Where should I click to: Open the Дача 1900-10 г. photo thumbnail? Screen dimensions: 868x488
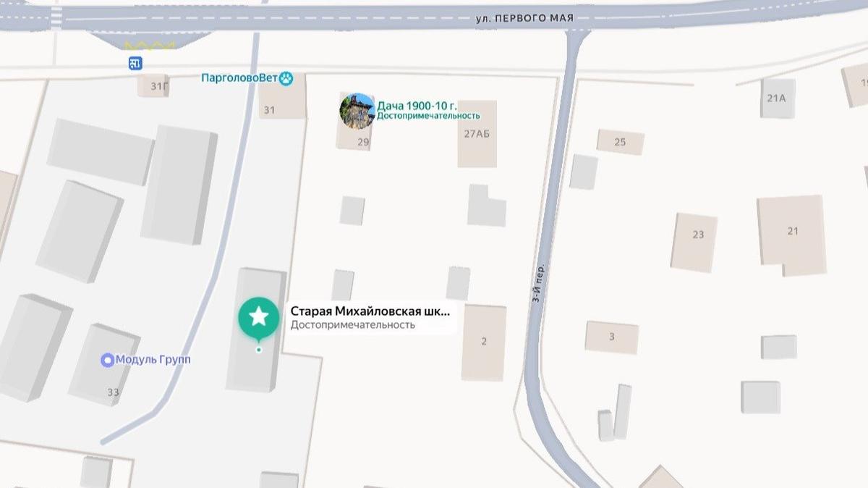click(357, 111)
